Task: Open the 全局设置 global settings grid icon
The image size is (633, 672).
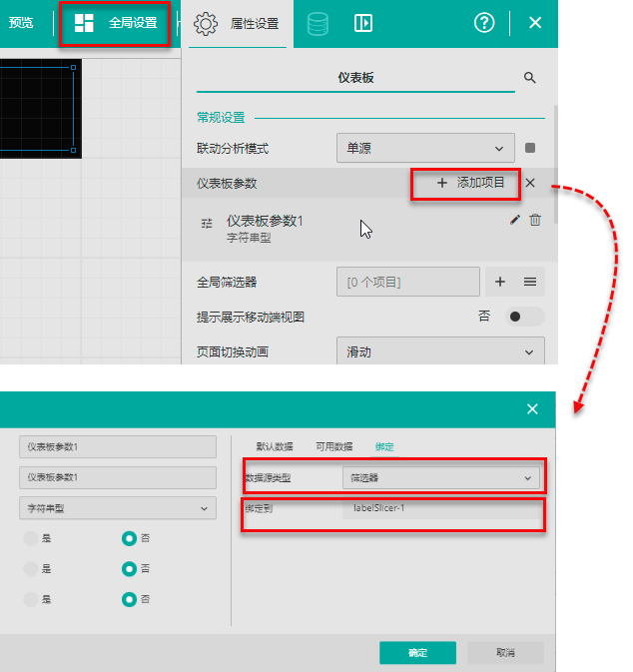Action: point(85,23)
